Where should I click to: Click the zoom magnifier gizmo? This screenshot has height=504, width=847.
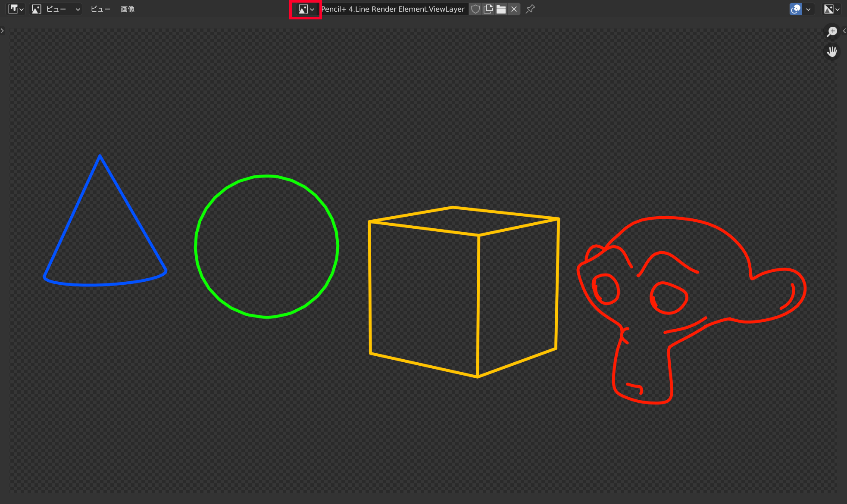(832, 31)
